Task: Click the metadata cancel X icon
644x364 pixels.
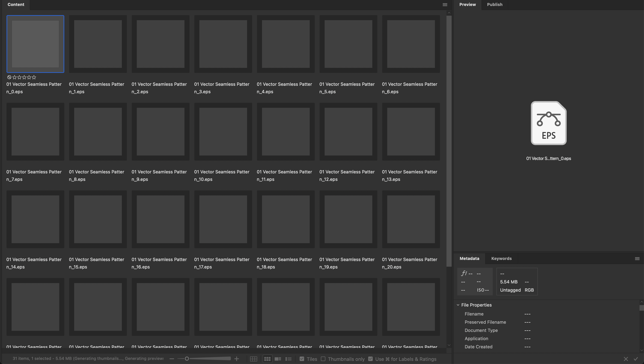Action: click(626, 359)
